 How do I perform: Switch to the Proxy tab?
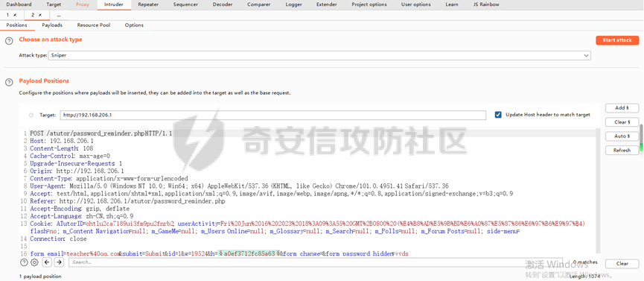pos(83,4)
